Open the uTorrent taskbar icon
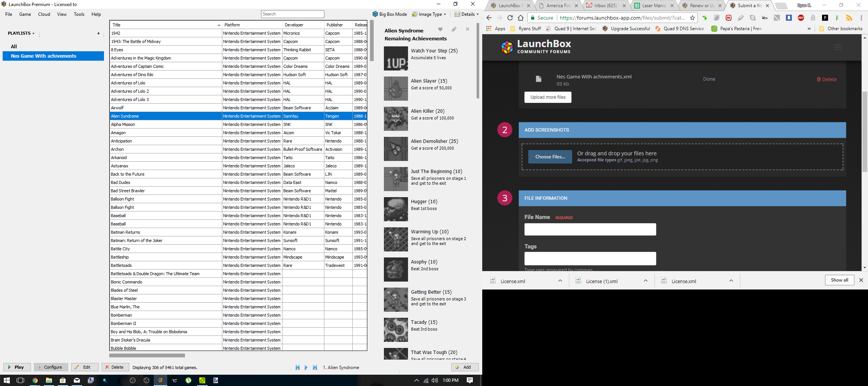Viewport: 868px width, 386px height. click(188, 380)
